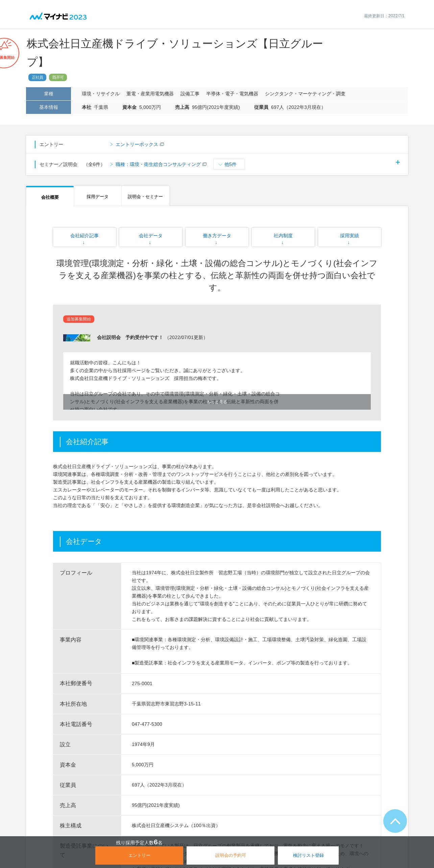434x868 pixels.
Task: Click the 売上高 table value 95億円(2021年度実績)
Action: coord(156,805)
